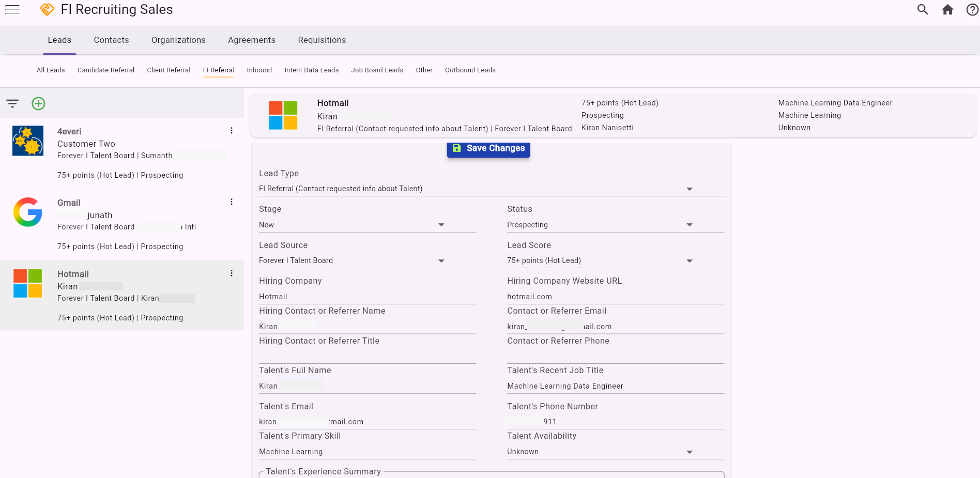The width and height of the screenshot is (980, 478).
Task: Switch to the Contacts tab
Action: pos(111,40)
